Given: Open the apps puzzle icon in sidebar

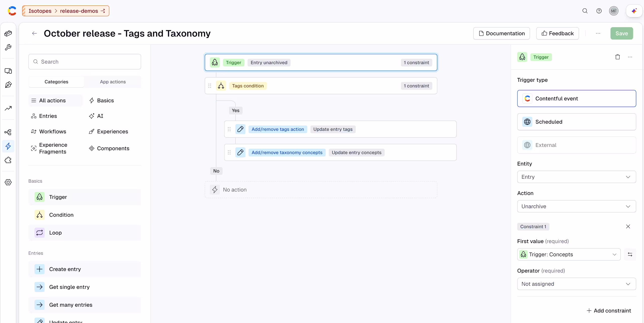Looking at the screenshot, I should (8, 160).
